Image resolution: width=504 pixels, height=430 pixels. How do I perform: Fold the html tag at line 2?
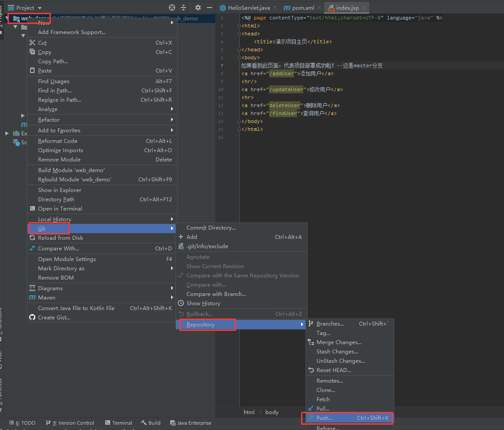coord(239,26)
